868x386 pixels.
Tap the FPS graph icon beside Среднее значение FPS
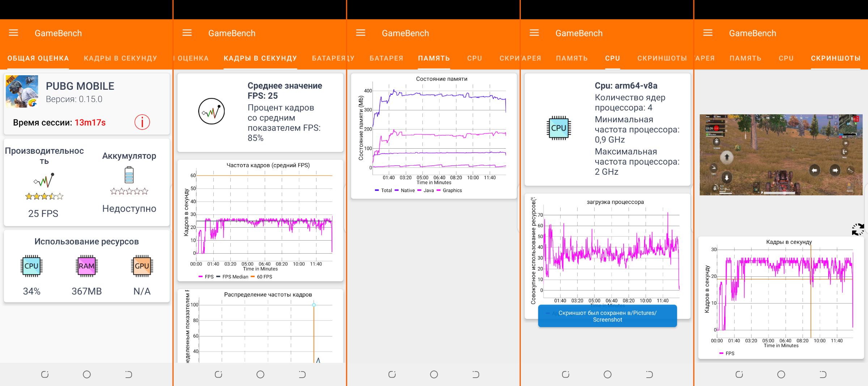212,111
